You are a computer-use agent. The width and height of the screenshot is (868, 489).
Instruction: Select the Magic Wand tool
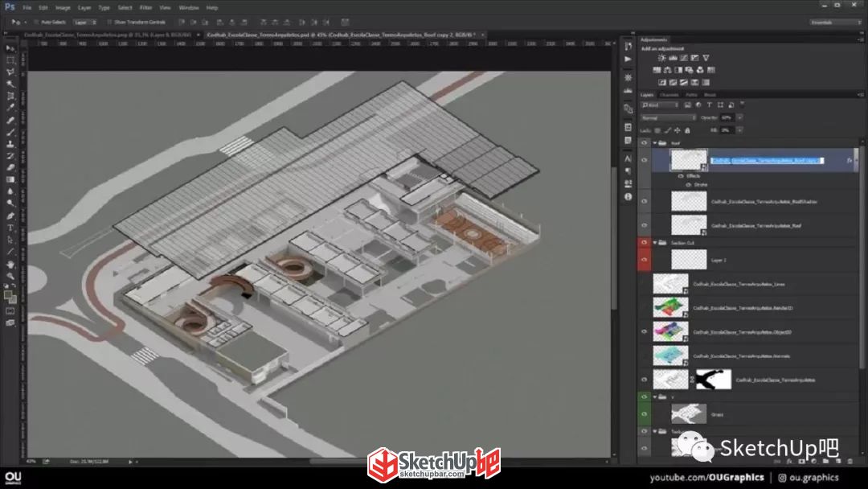(10, 84)
